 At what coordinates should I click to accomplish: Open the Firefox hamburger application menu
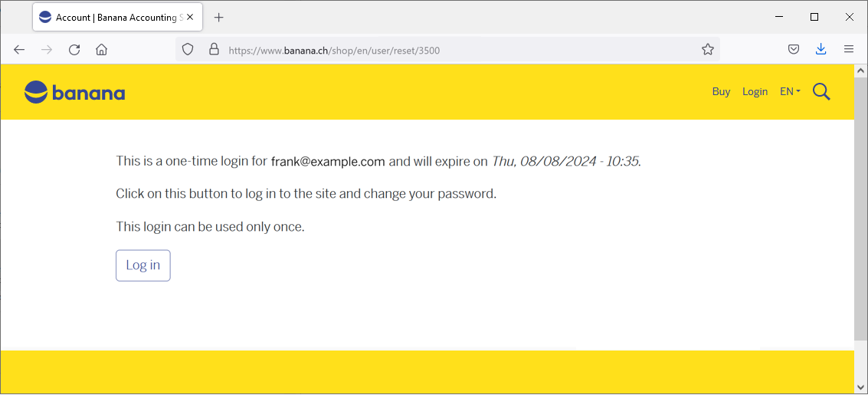click(x=849, y=50)
